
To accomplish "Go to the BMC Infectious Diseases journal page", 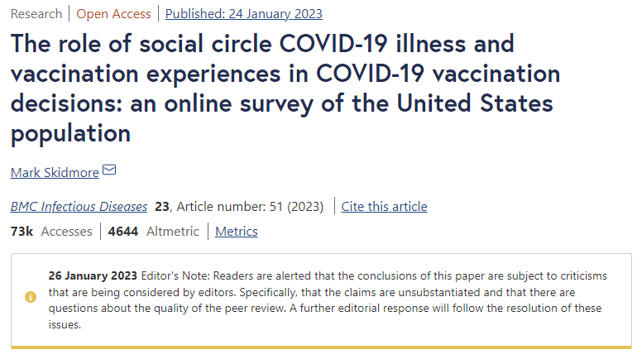I will [79, 206].
